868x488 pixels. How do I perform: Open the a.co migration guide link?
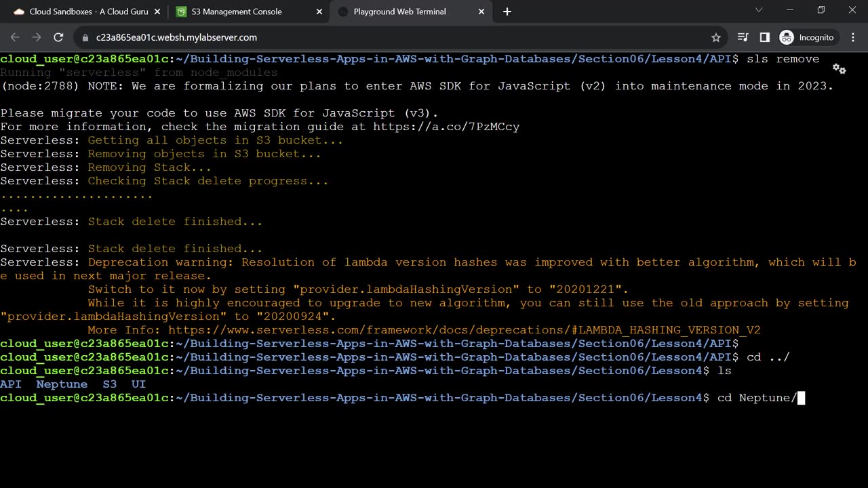point(446,127)
